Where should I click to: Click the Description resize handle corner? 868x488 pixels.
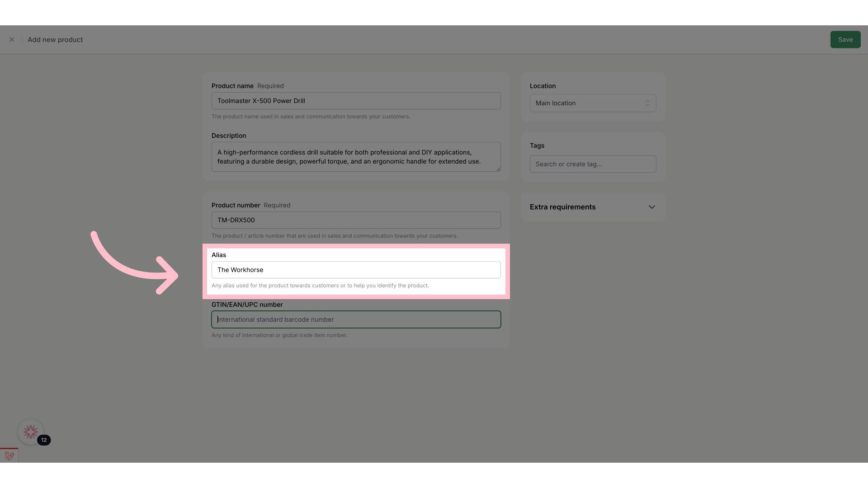(x=498, y=169)
